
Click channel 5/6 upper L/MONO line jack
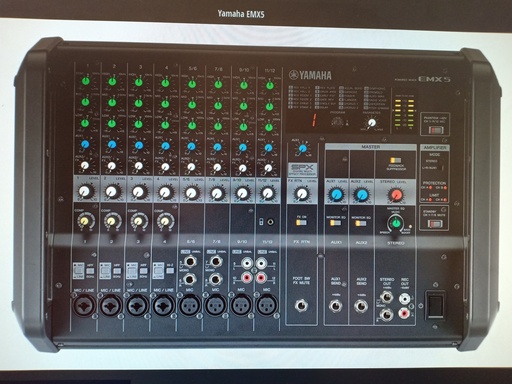coord(190,262)
